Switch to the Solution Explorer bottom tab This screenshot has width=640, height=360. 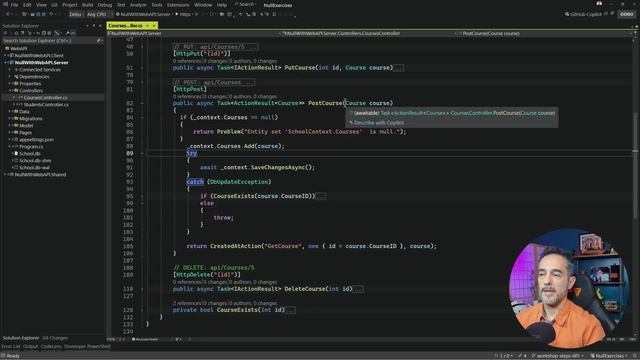click(21, 338)
